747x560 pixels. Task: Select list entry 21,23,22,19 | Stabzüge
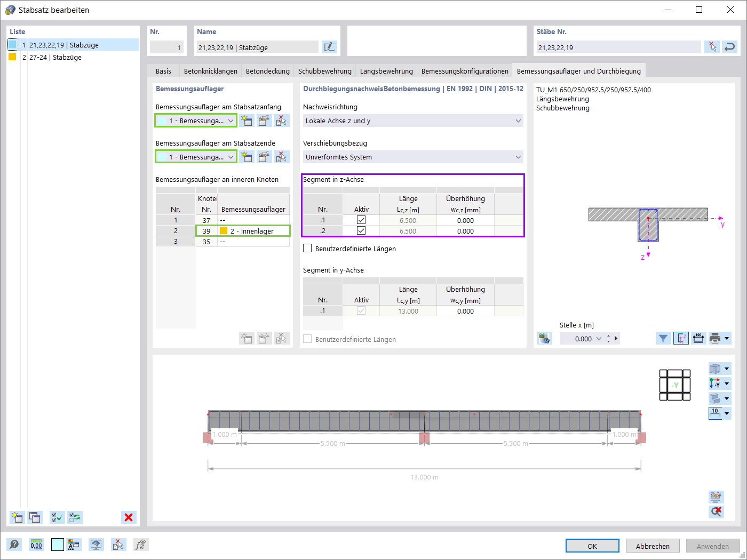(x=73, y=45)
